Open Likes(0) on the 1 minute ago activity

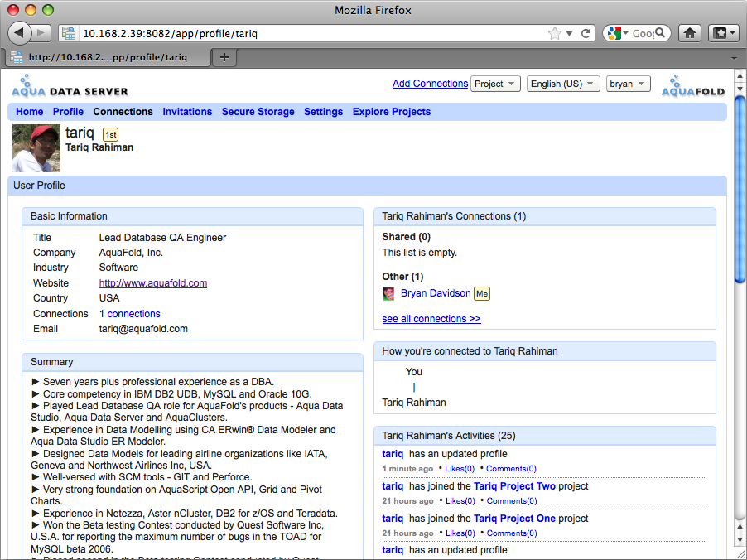point(460,469)
